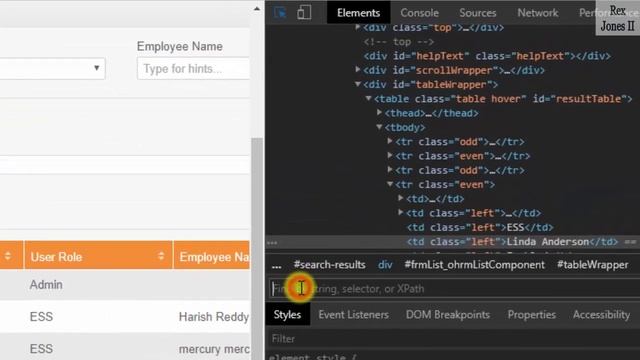Click the sort arrows left of User Role header

[7, 256]
